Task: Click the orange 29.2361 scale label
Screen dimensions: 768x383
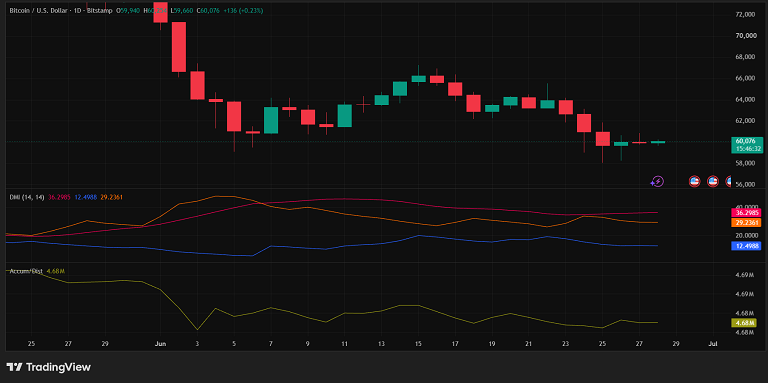Action: pos(746,222)
